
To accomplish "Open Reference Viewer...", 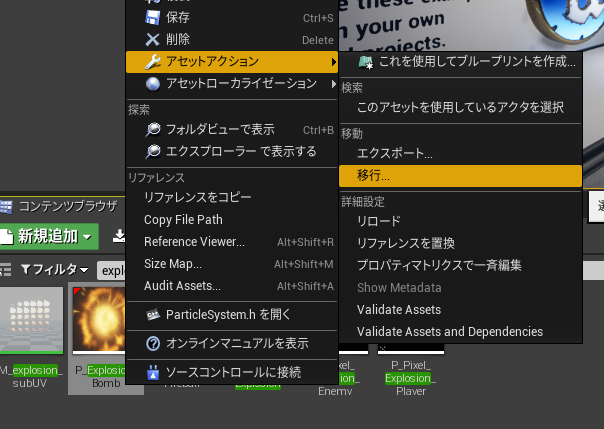I will pos(232,241).
